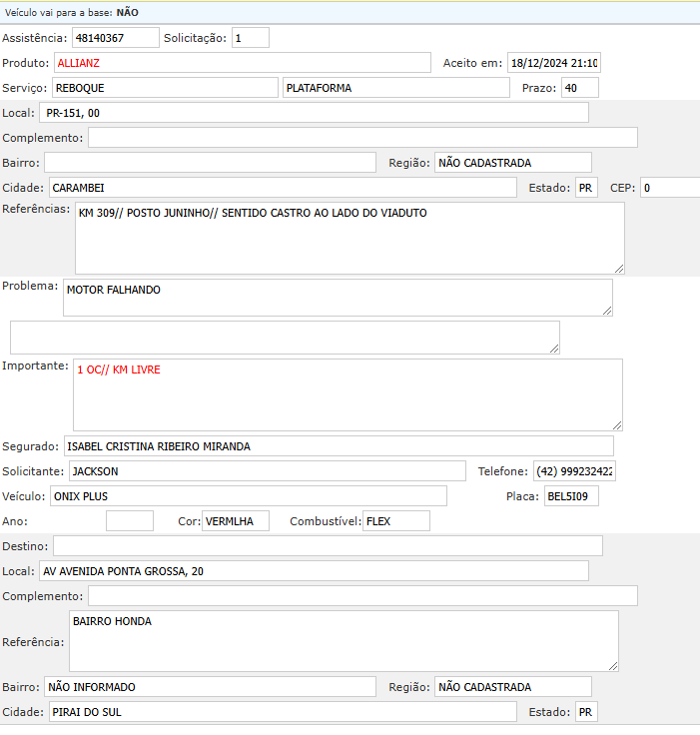Click the Serviço field showing REBOQUE
This screenshot has width=700, height=735.
[165, 88]
